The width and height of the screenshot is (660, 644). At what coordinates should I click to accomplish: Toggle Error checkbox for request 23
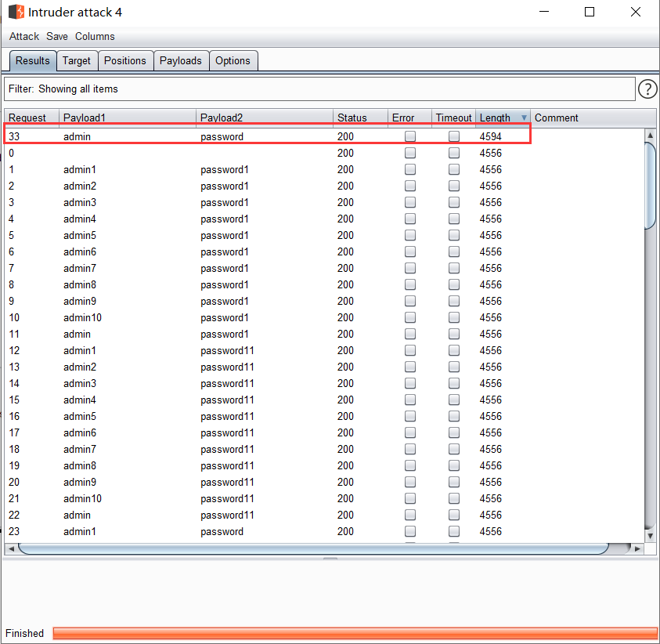coord(410,531)
